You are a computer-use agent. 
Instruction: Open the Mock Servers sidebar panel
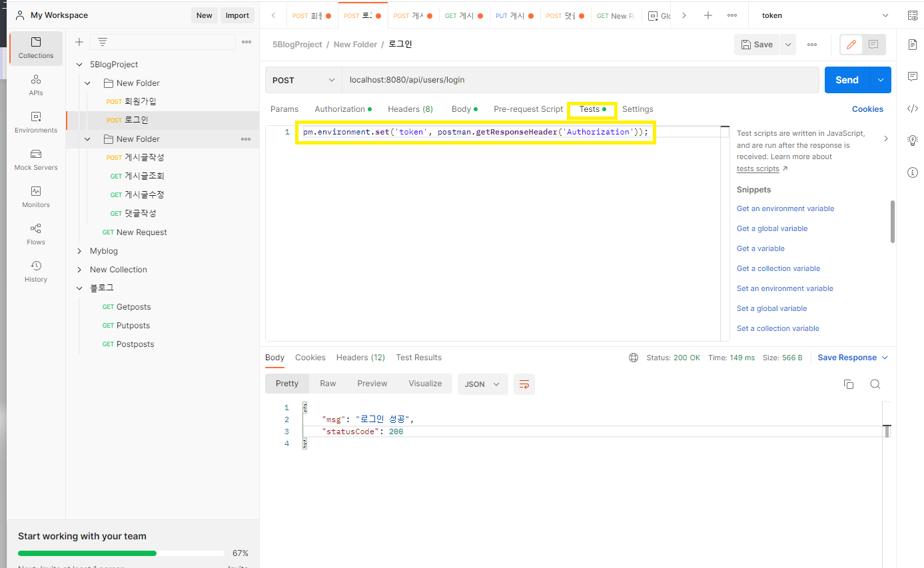point(36,160)
